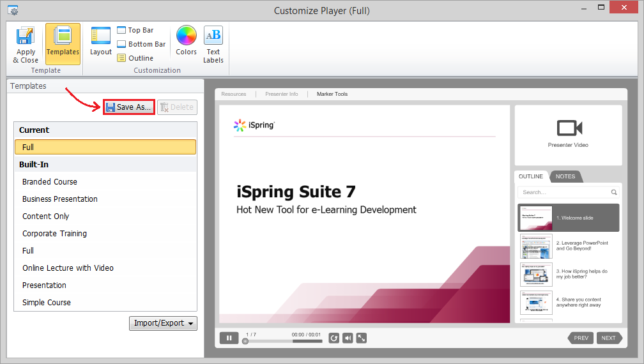Select the Content Only template
The width and height of the screenshot is (644, 364).
coord(105,216)
